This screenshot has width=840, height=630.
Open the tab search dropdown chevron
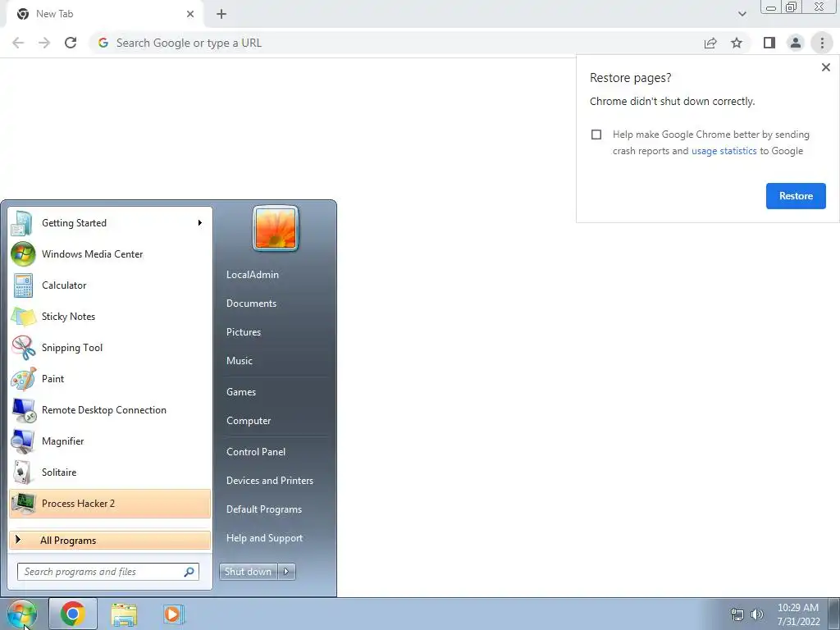tap(742, 14)
